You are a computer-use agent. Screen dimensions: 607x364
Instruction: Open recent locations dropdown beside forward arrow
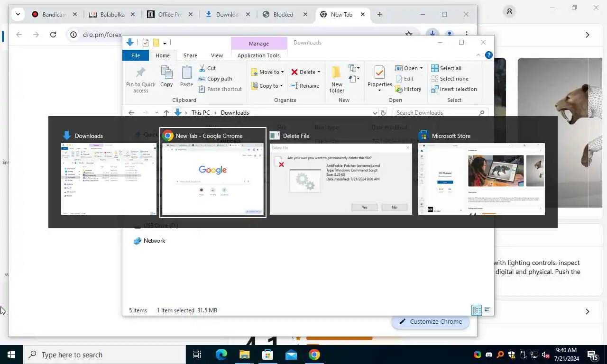click(x=156, y=113)
